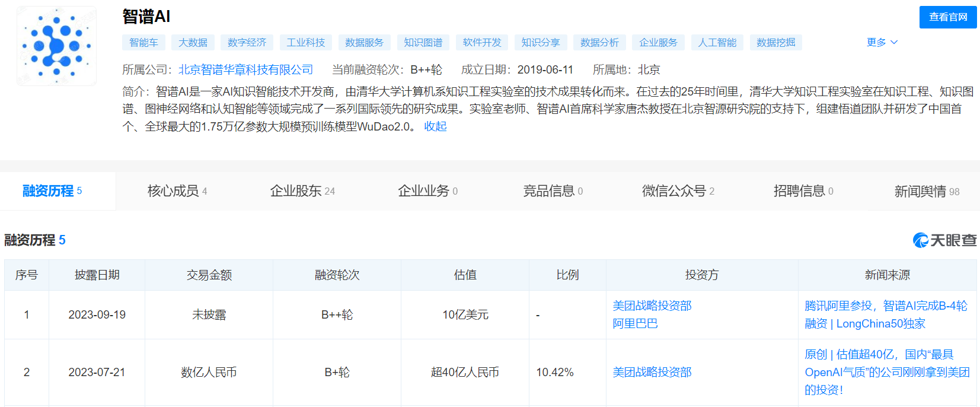
Task: Click the B+轮 round cell
Action: 337,373
